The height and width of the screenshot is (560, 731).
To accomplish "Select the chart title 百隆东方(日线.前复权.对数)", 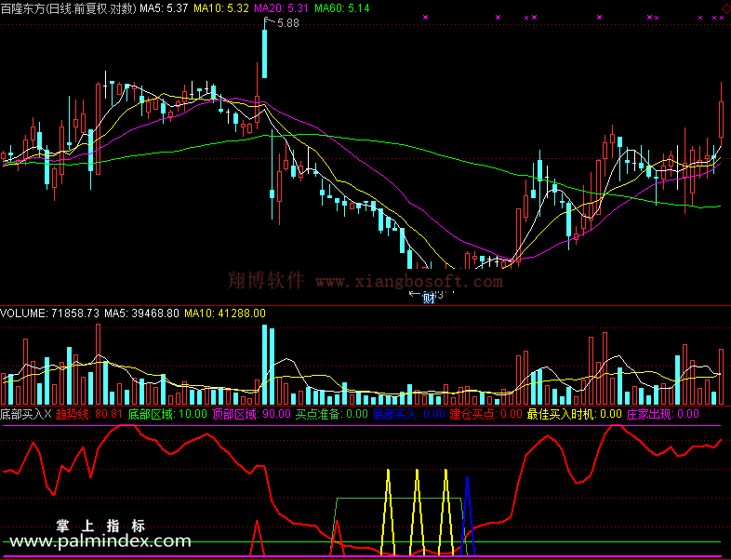I will tap(68, 8).
